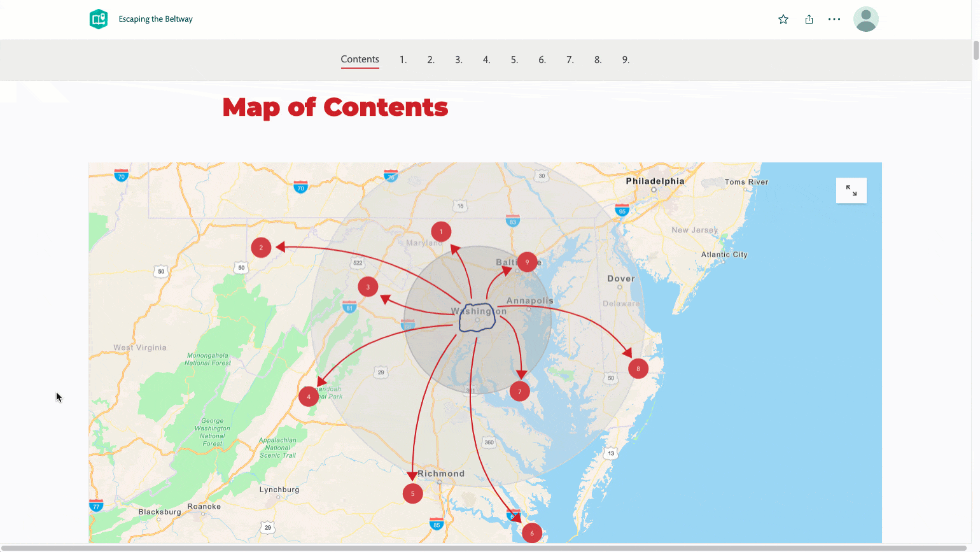Jump to section 4 in the navigation bar
This screenshot has height=552, width=980.
click(486, 59)
